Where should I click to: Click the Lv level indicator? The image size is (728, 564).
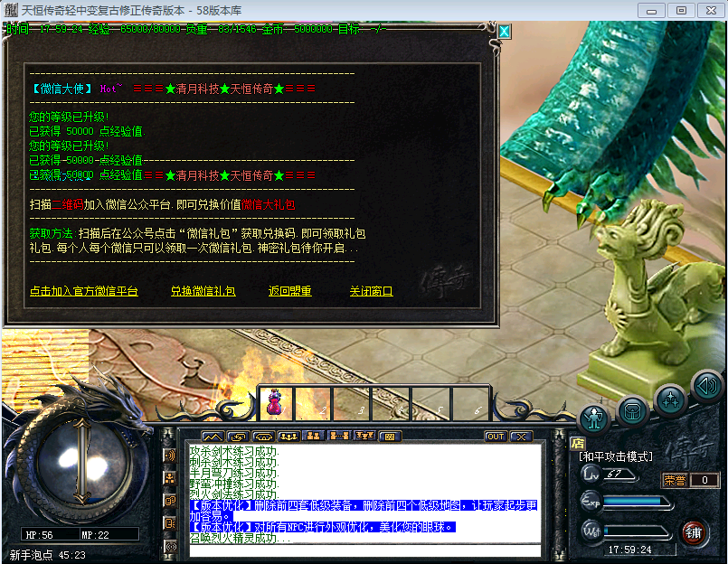pos(609,474)
